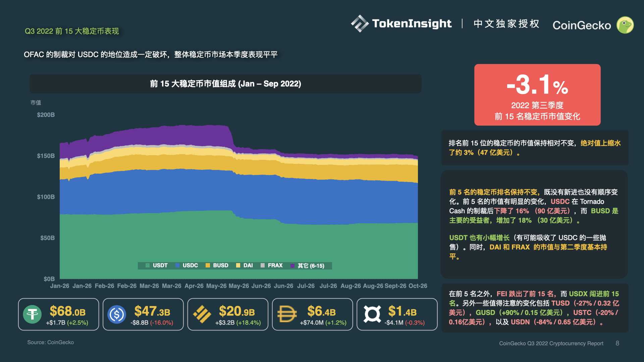Click the USDT green legend swatch
Screen dimensions: 644x362
click(x=148, y=265)
